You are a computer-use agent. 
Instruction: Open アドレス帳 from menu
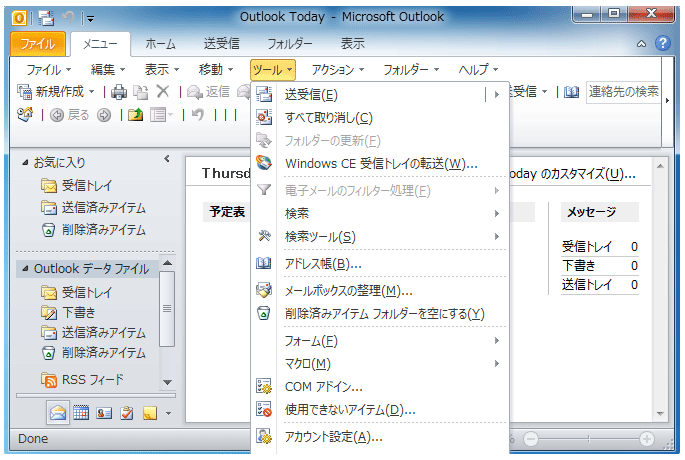click(380, 263)
